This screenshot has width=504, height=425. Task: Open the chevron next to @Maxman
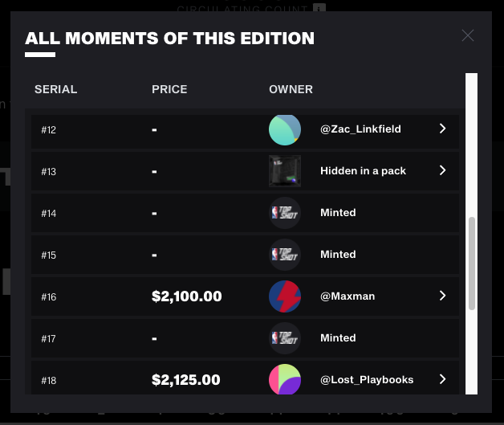443,296
